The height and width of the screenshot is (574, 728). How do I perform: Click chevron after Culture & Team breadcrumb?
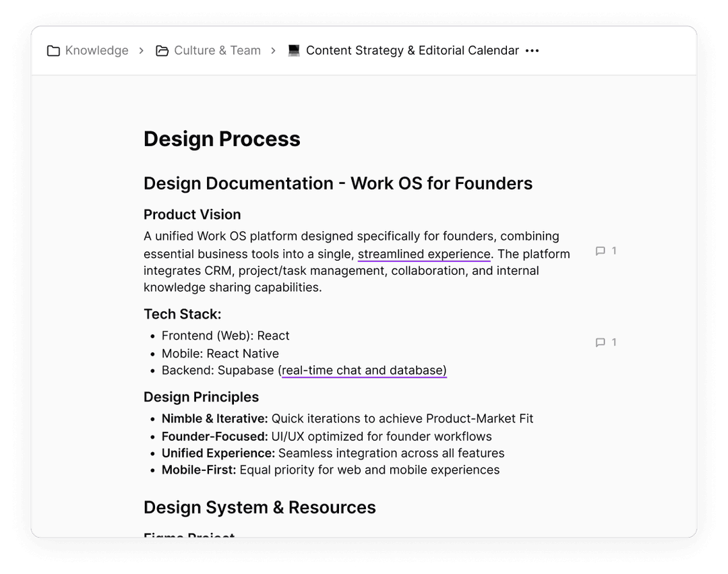tap(274, 51)
